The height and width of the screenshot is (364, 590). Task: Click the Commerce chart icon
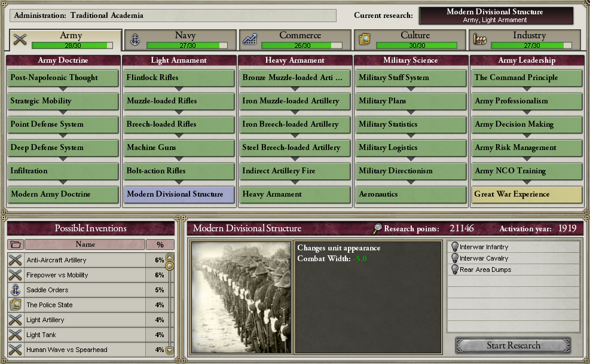click(x=250, y=39)
